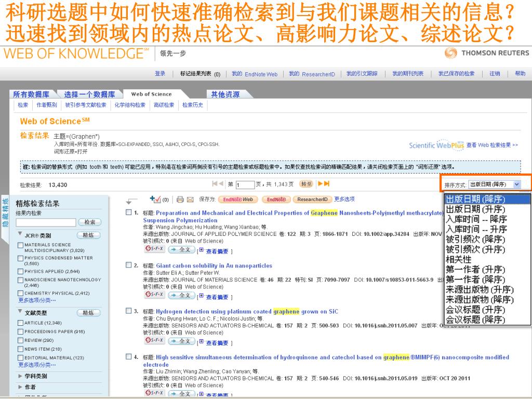Image resolution: width=532 pixels, height=399 pixels.
Task: Open 更多选项 save options link
Action: 344,199
